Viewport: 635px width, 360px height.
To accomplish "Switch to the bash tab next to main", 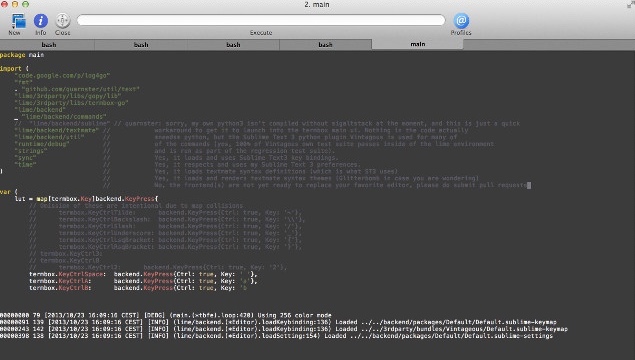I will (325, 45).
